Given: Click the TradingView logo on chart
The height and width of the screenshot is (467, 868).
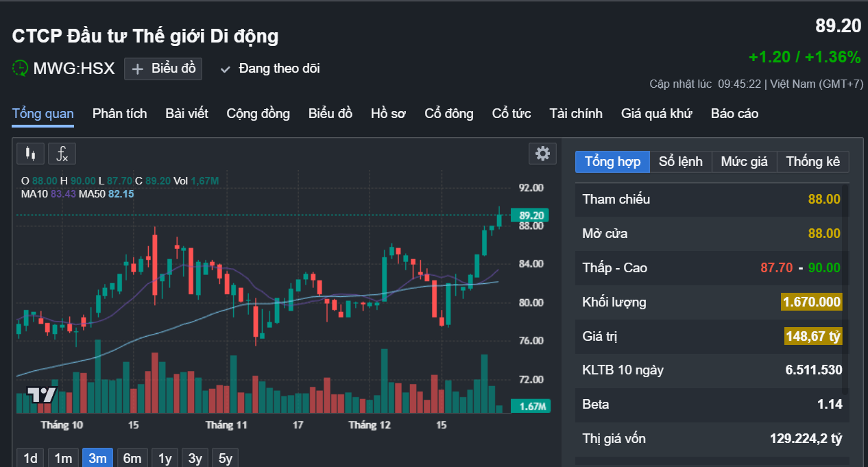Looking at the screenshot, I should [x=41, y=394].
